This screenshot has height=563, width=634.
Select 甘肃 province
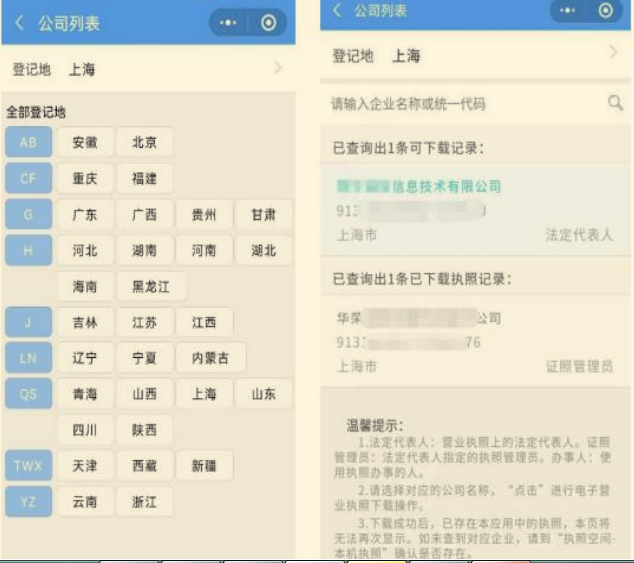click(264, 214)
